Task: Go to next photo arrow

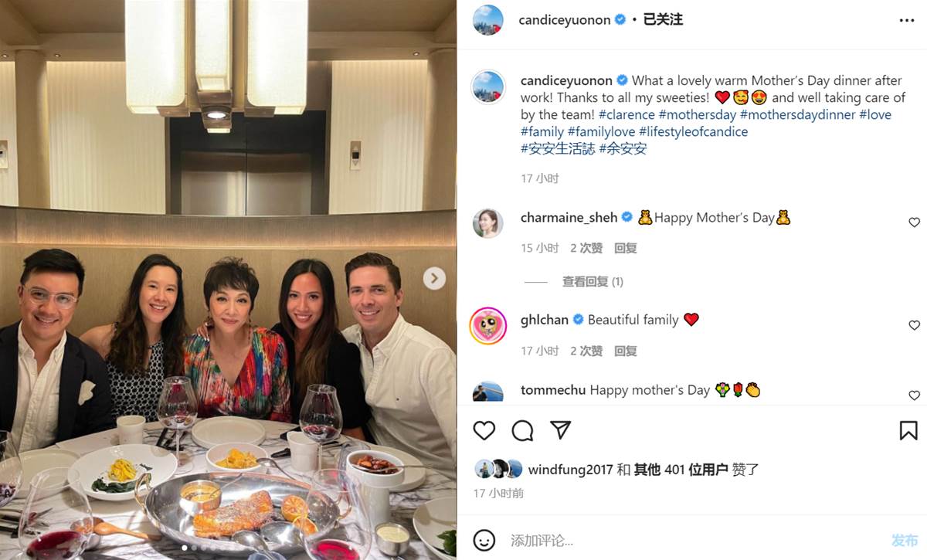Action: [x=434, y=278]
